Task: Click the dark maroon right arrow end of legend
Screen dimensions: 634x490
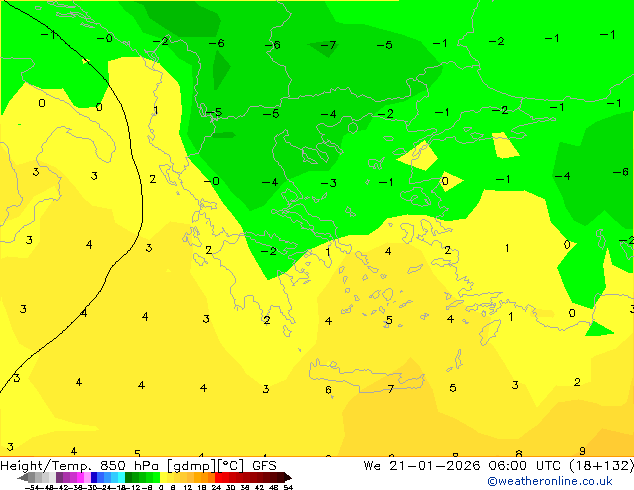Action: [288, 478]
